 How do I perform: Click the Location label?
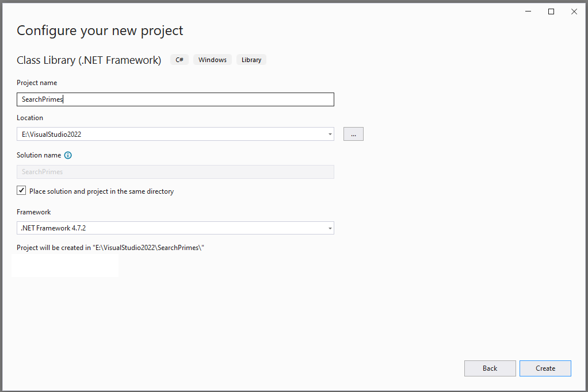30,118
